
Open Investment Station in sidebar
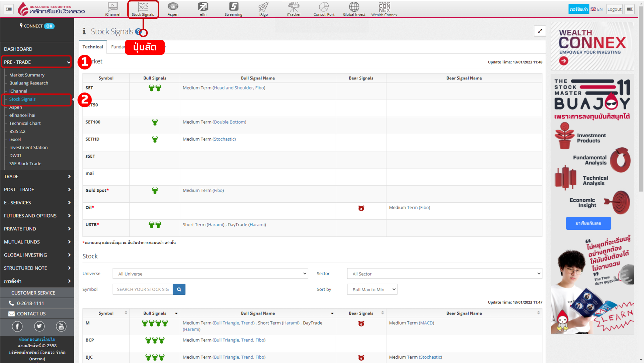pyautogui.click(x=28, y=147)
